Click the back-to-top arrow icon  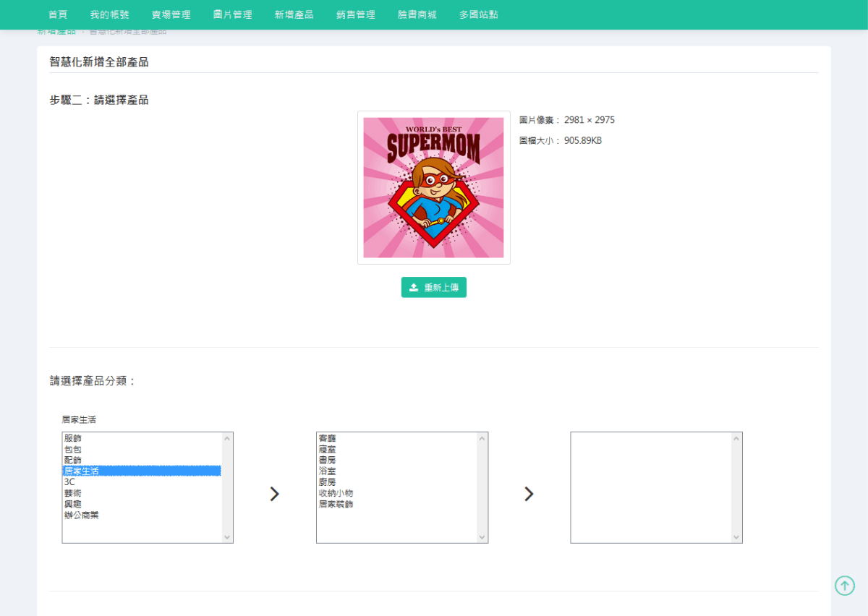pos(844,586)
